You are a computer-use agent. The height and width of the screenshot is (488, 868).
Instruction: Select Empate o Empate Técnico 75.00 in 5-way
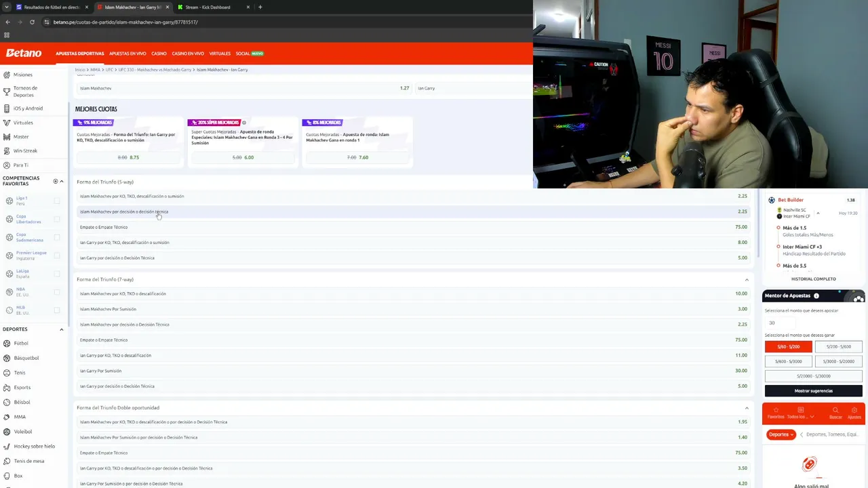click(414, 227)
